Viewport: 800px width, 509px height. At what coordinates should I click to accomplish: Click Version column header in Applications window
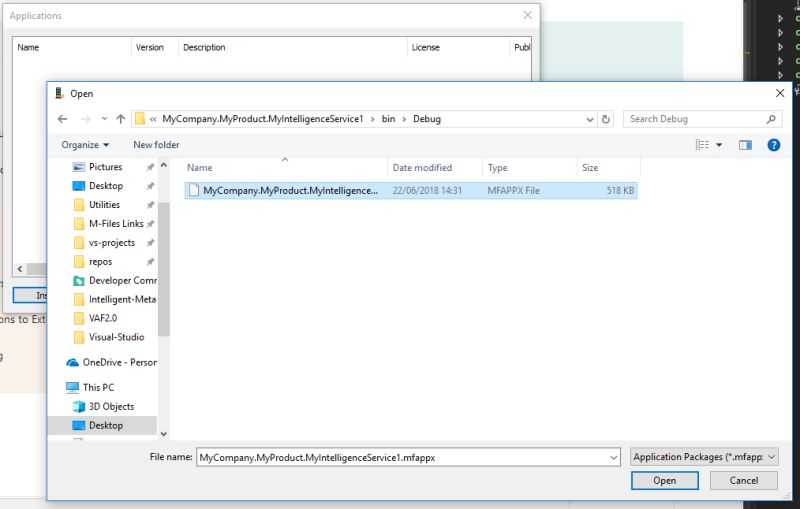149,47
